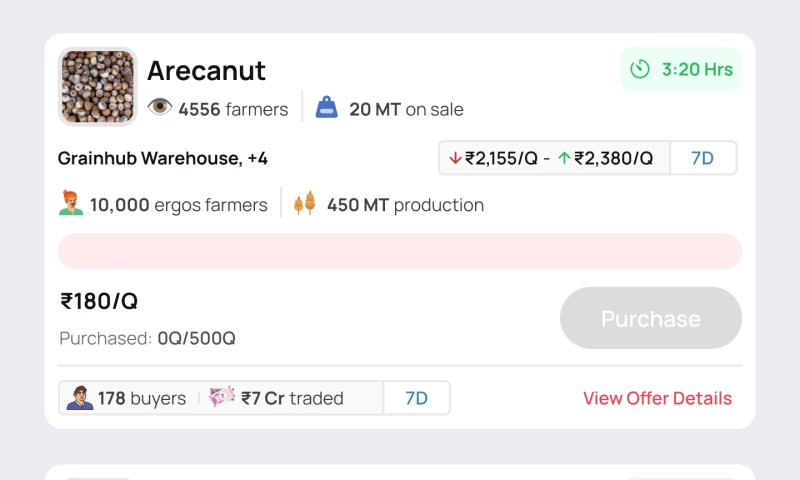Viewport: 800px width, 480px height.
Task: Click the Arecanut title text
Action: pyautogui.click(x=206, y=71)
